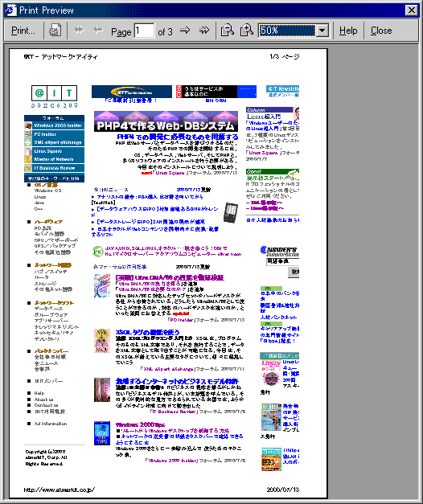Click the Windows 2000 Tips thumbnail icon

point(102,433)
